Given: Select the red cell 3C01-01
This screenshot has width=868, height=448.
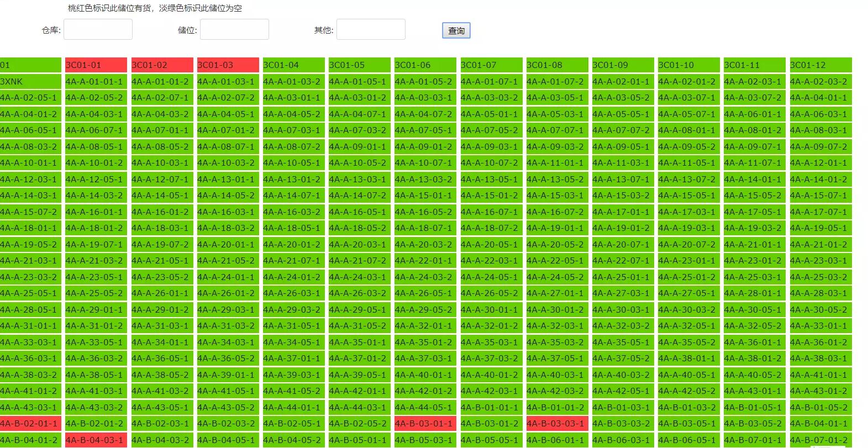Looking at the screenshot, I should (96, 65).
